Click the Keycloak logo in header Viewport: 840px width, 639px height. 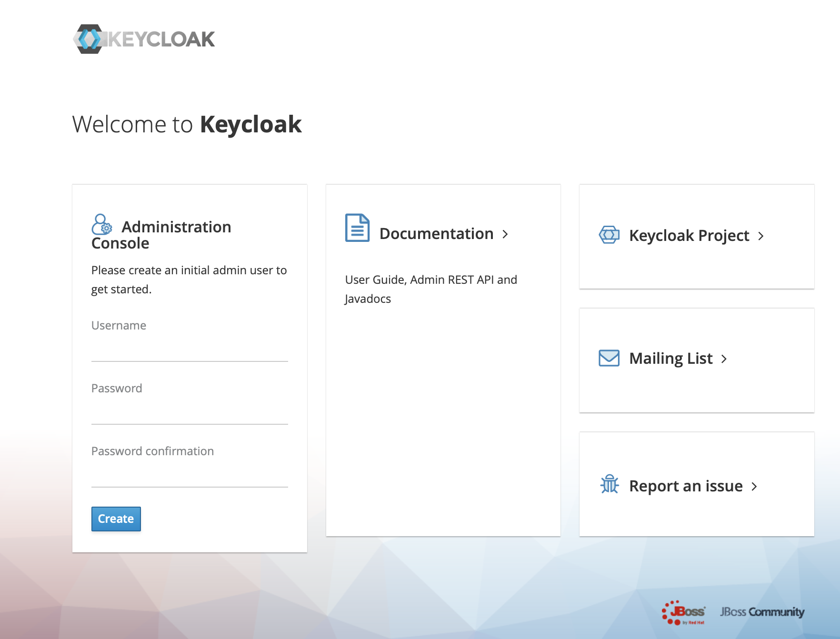coord(144,39)
